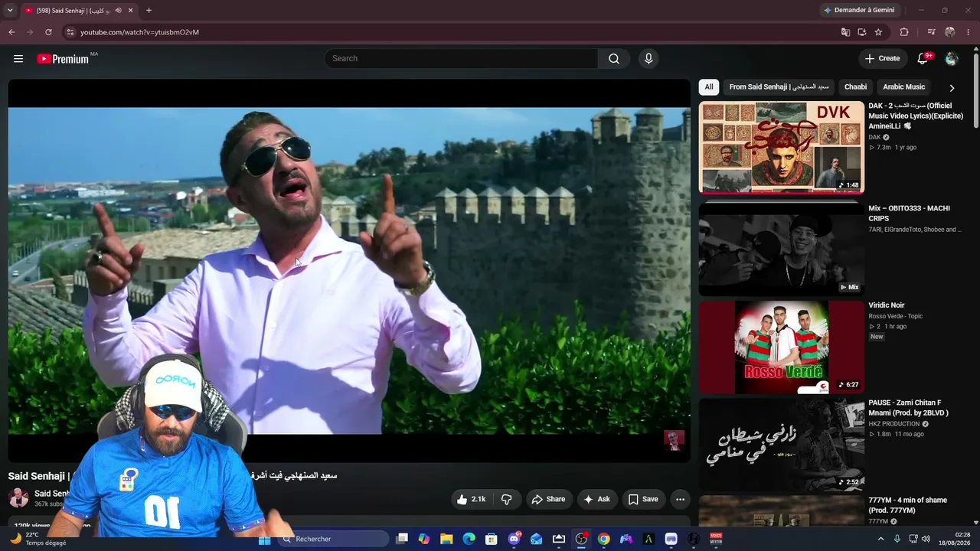Save the video to a playlist
This screenshot has width=980, height=551.
point(643,500)
